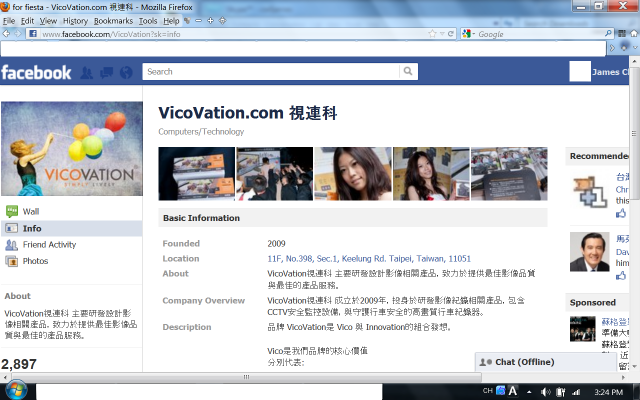Open the Chat (Offline) bar
This screenshot has height=400, width=640.
pyautogui.click(x=546, y=362)
